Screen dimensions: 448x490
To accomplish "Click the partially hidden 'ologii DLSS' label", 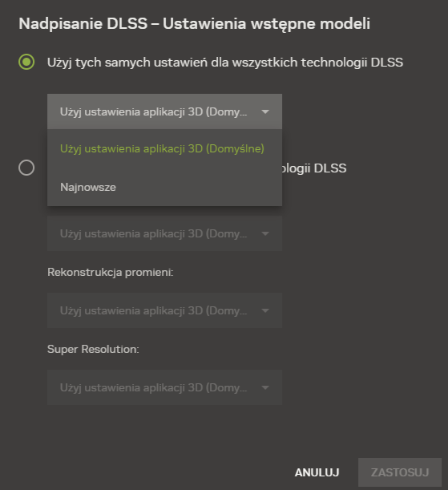I will [314, 168].
